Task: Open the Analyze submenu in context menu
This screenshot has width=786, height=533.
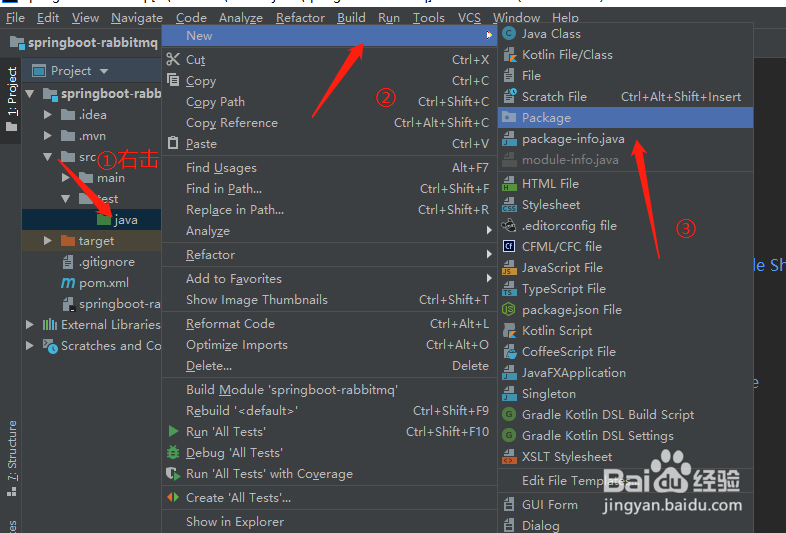Action: pos(329,231)
